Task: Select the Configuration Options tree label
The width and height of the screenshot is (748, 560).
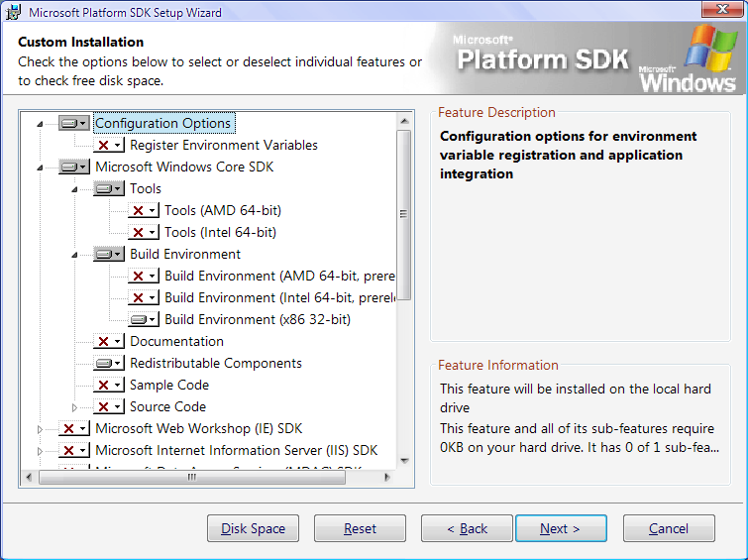Action: (163, 123)
